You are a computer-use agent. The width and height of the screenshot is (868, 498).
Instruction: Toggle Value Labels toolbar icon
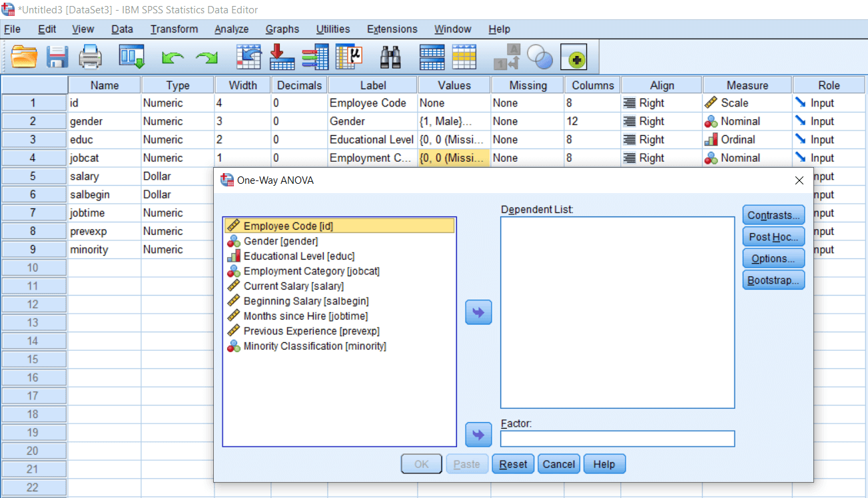click(x=506, y=57)
